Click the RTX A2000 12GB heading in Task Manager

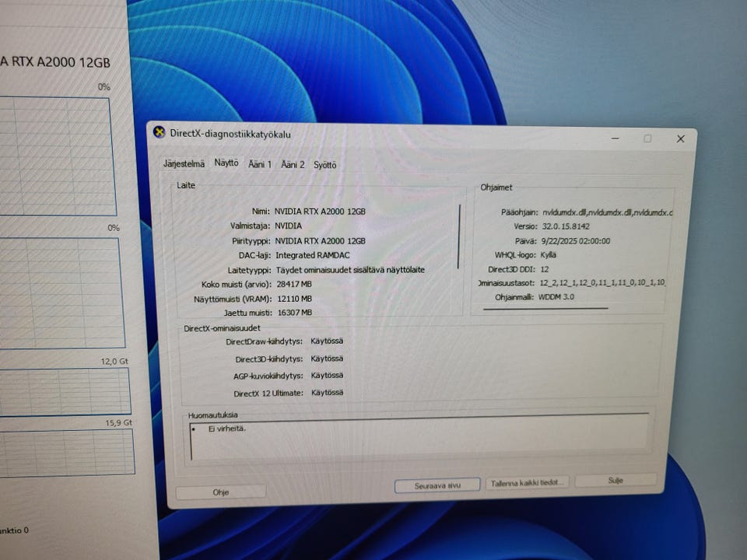click(55, 62)
